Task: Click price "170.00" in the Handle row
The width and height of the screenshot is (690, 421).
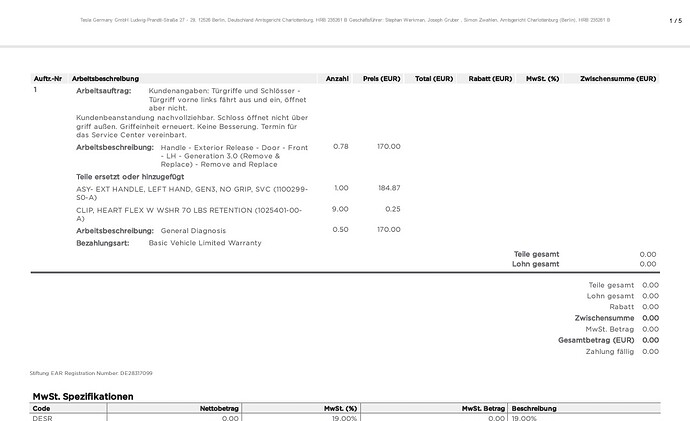Action: [x=389, y=146]
